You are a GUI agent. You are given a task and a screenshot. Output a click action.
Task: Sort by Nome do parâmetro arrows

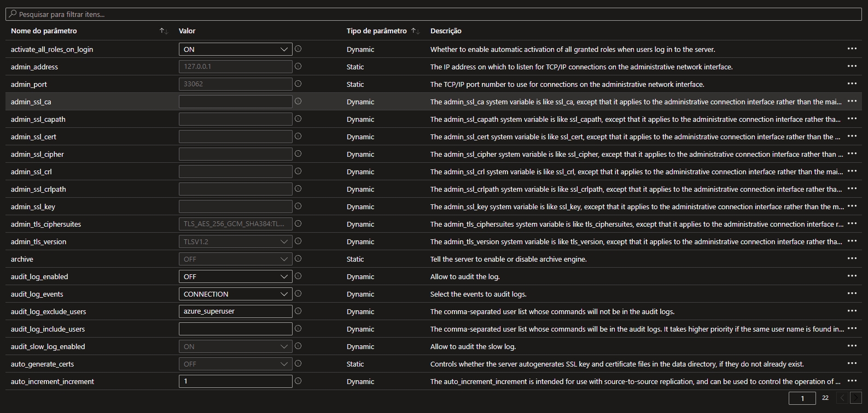164,31
